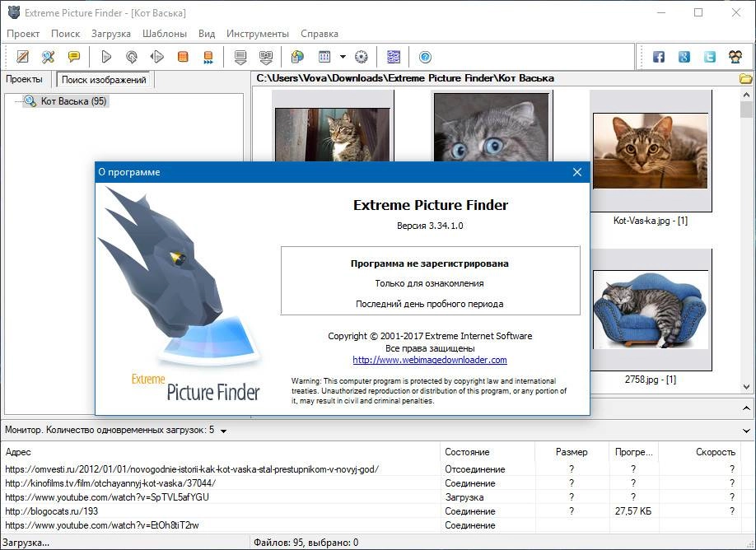
Task: Click the Размер column header
Action: [x=572, y=452]
